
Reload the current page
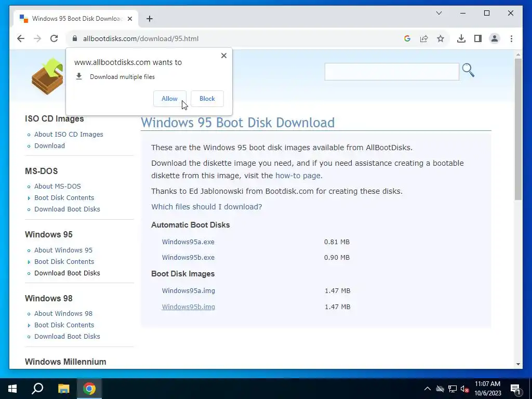click(54, 38)
